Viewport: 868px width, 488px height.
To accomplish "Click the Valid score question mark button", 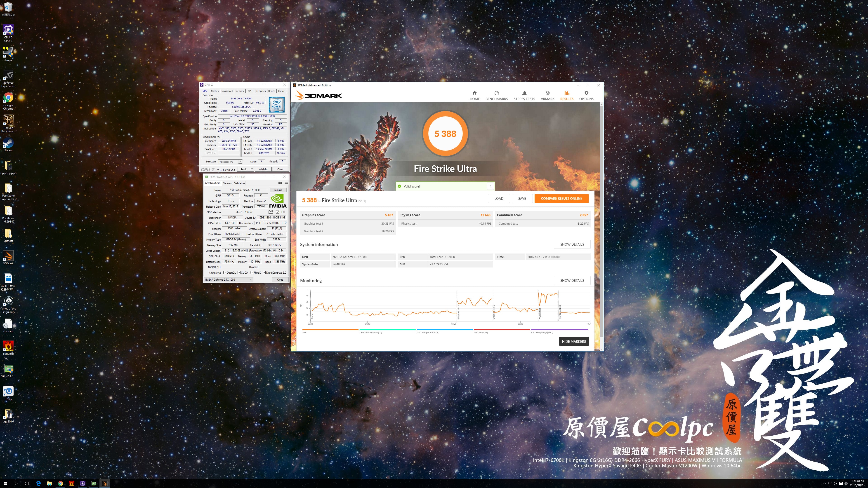I will (x=490, y=186).
